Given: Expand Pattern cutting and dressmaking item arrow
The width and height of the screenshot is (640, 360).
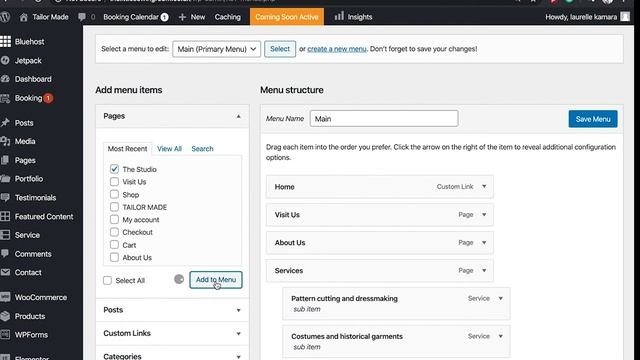Looking at the screenshot, I should (x=500, y=298).
